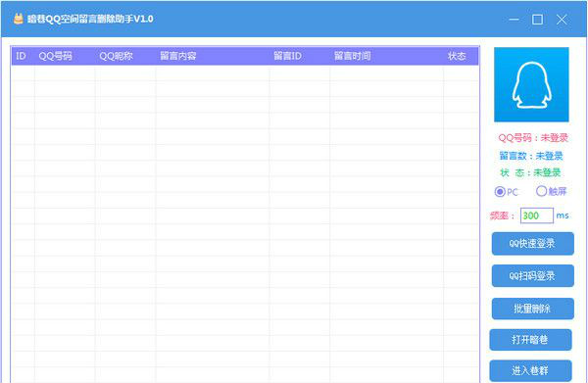Click the app logo icon in title bar

[x=18, y=19]
